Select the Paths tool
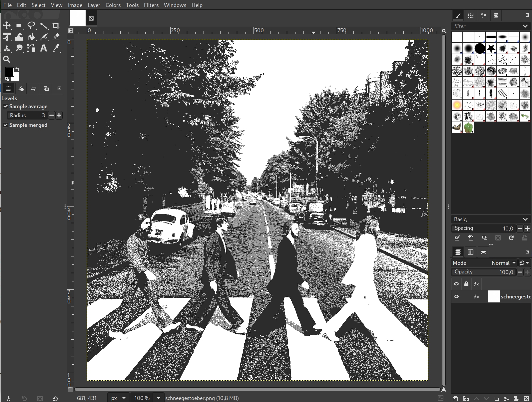 click(x=31, y=48)
